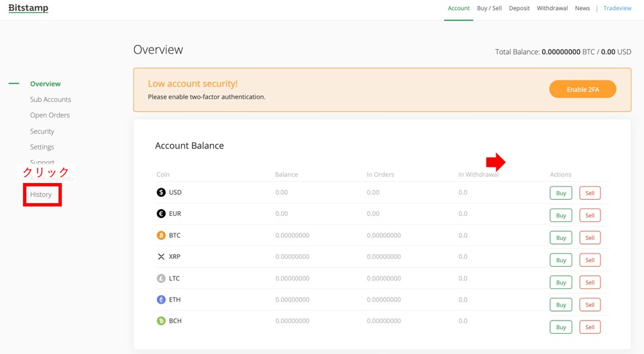Click the orange BTC coin icon
The image size is (644, 354).
(161, 235)
